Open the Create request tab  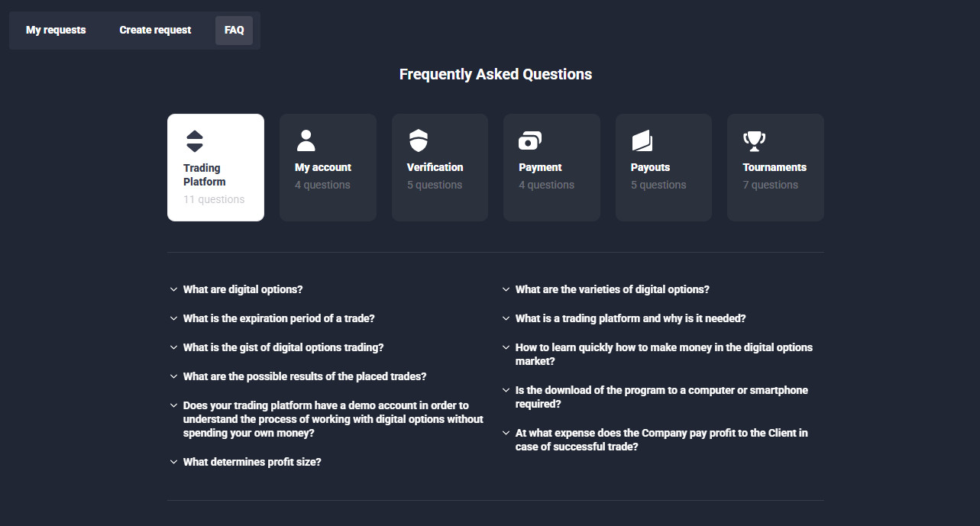click(154, 30)
